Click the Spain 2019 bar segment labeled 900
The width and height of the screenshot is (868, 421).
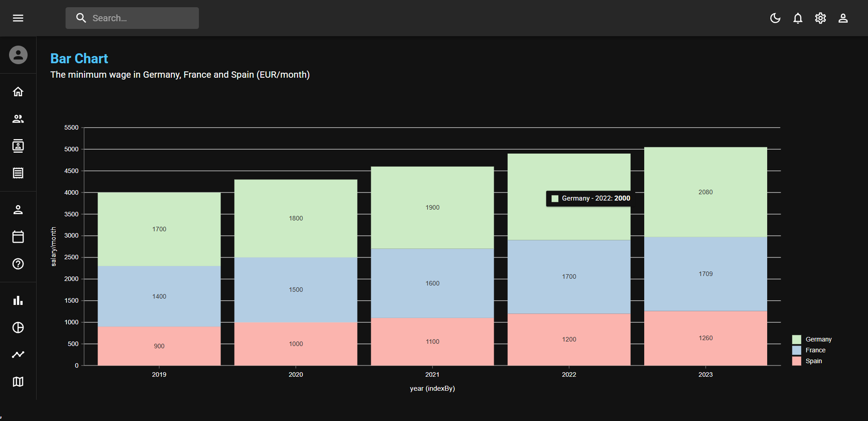(x=159, y=346)
